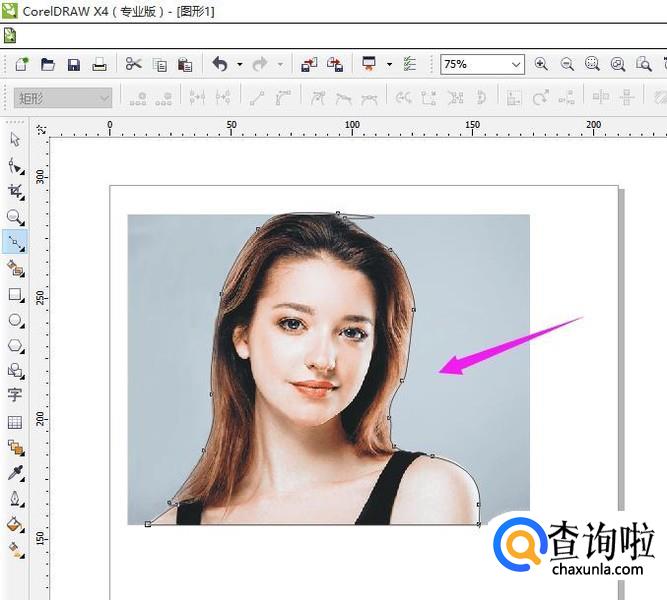Image resolution: width=667 pixels, height=600 pixels.
Task: Activate the Text tool
Action: click(x=15, y=396)
